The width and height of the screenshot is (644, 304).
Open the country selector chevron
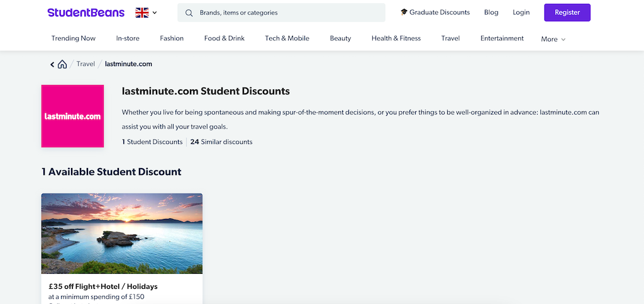155,13
